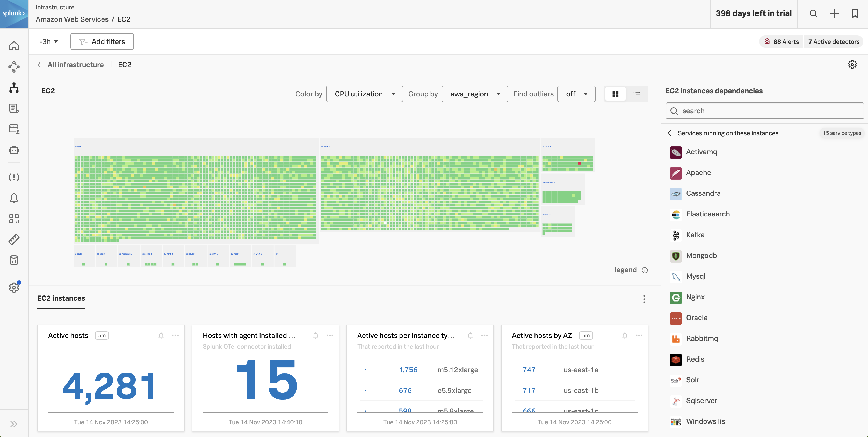The image size is (868, 437).
Task: Open Color by CPU utilization dropdown
Action: [x=364, y=94]
